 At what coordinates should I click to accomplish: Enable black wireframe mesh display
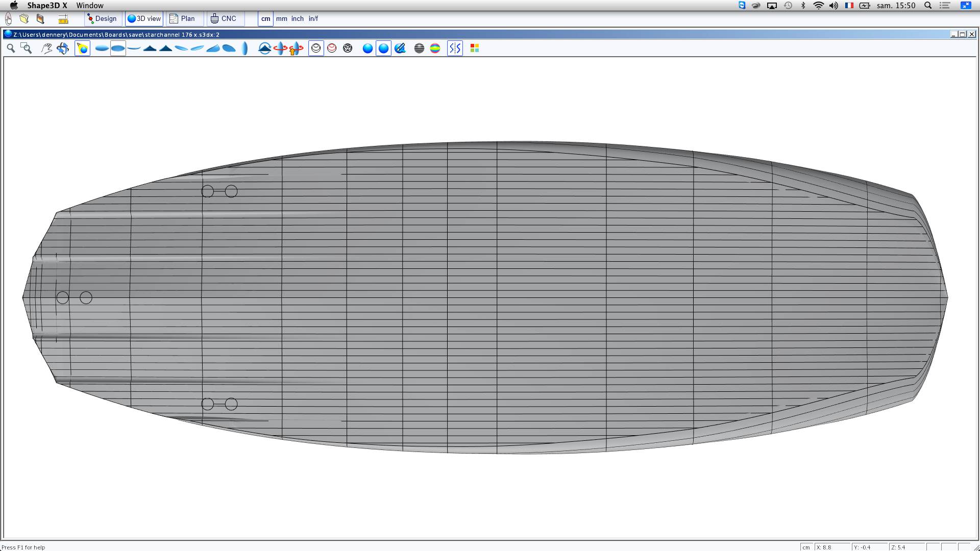click(x=316, y=48)
